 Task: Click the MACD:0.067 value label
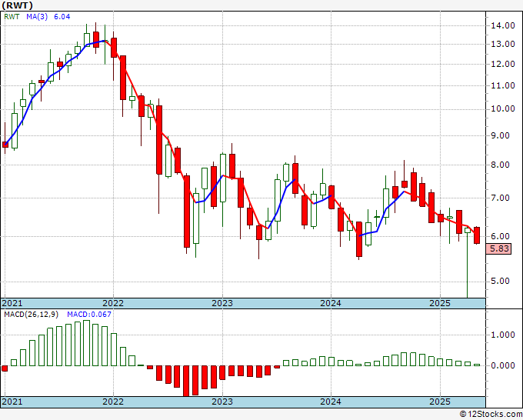coord(89,315)
